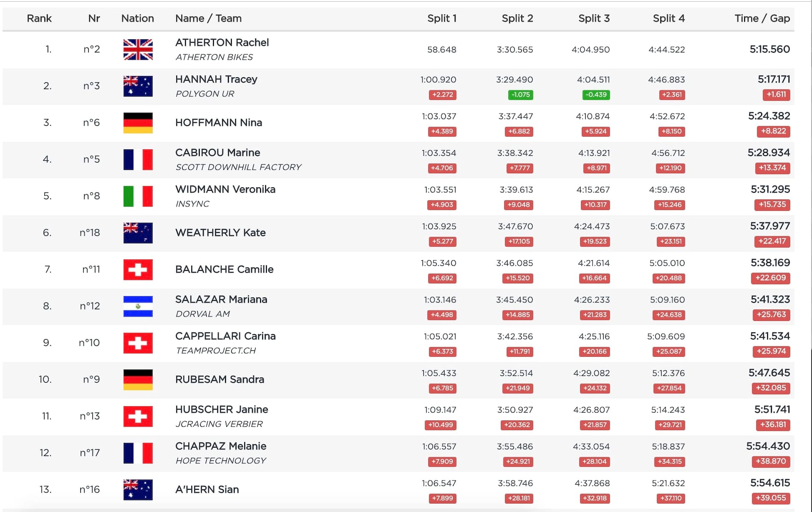
Task: Click the flag next to Kate Weatherly
Action: point(137,233)
